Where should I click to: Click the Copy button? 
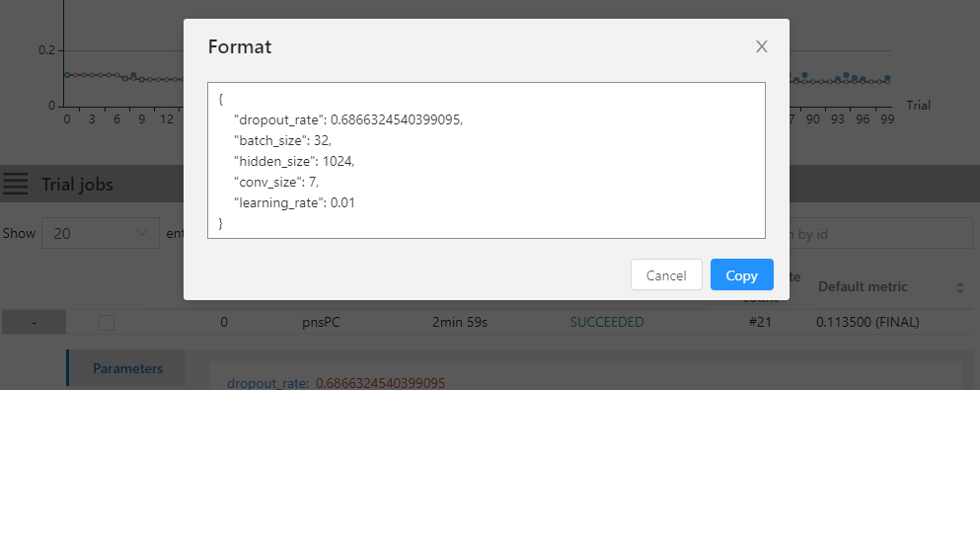(741, 275)
